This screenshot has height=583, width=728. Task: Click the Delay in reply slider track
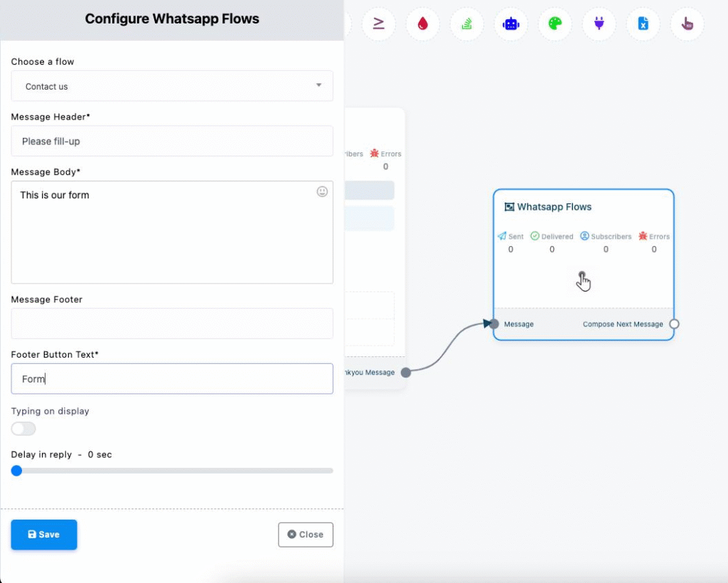pos(172,471)
